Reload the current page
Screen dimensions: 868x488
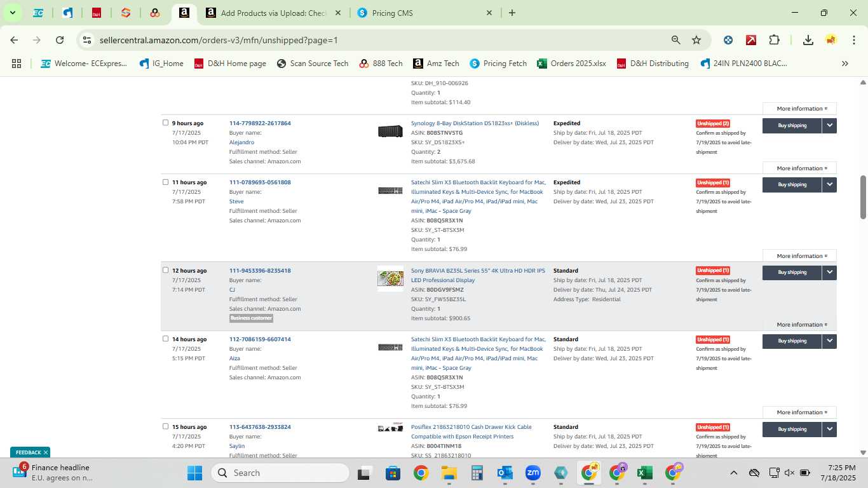point(60,40)
